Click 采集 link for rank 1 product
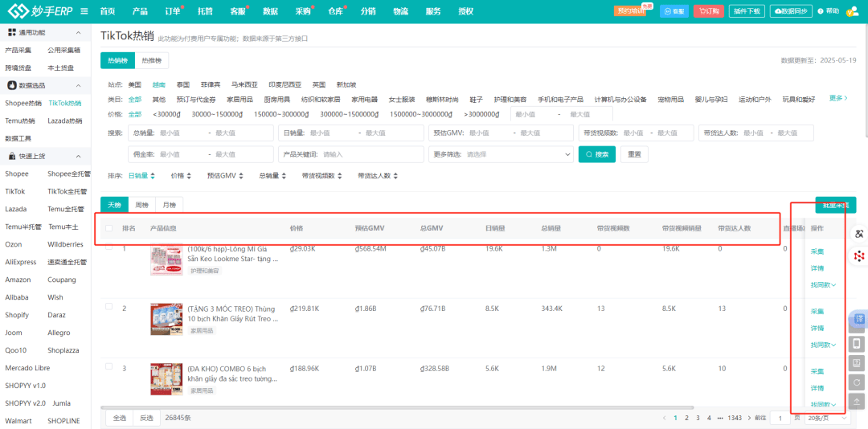 click(x=817, y=251)
